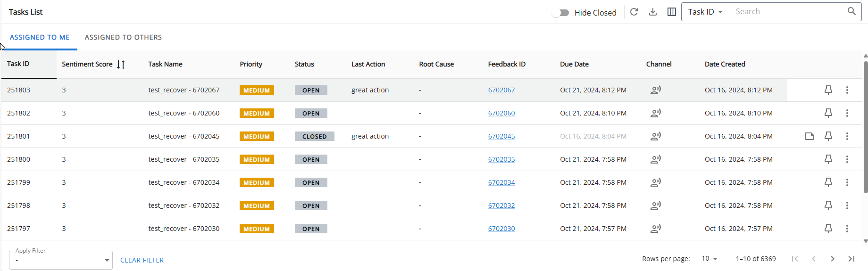
Task: Open the three-dot menu for task 251797
Action: pyautogui.click(x=847, y=229)
